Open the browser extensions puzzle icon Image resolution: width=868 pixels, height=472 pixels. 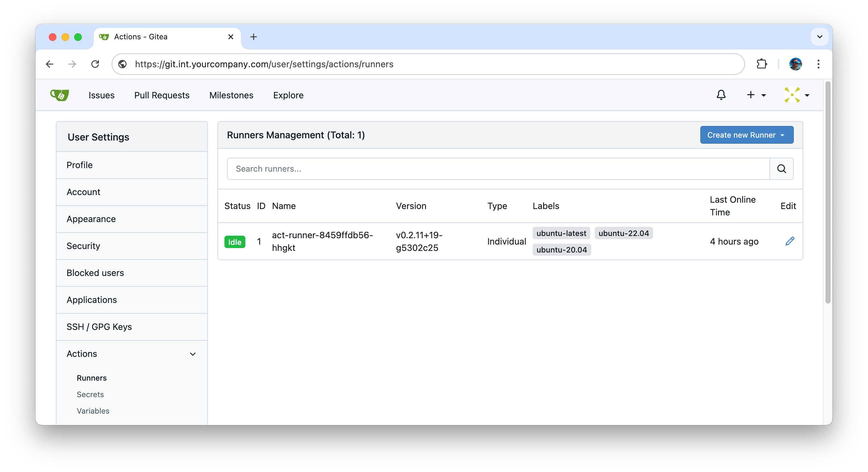[761, 64]
